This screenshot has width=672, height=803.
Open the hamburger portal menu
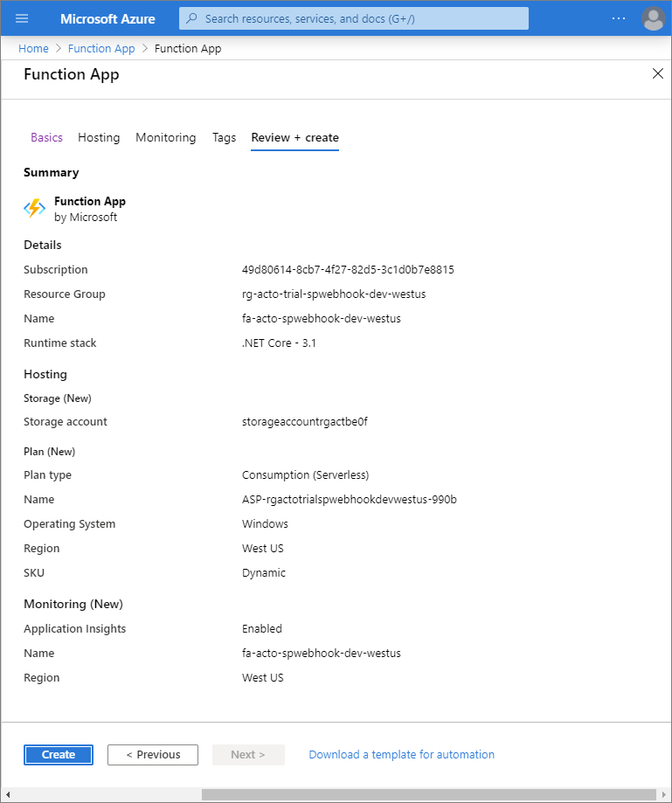[22, 18]
